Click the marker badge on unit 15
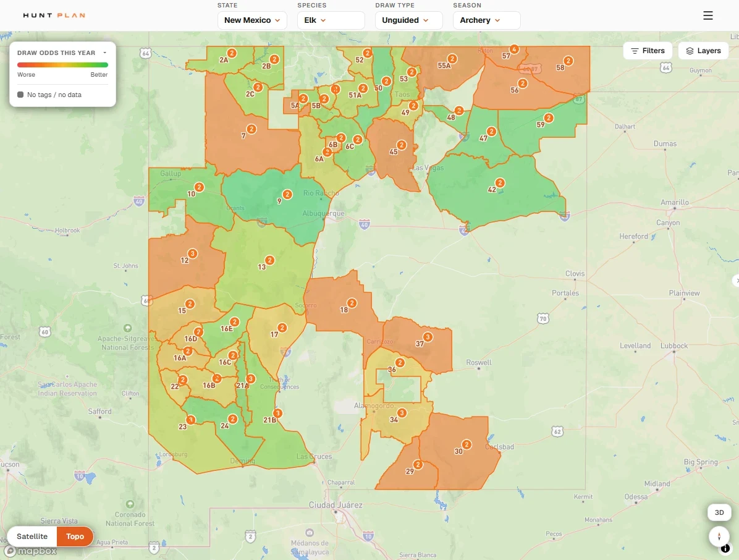 click(190, 304)
